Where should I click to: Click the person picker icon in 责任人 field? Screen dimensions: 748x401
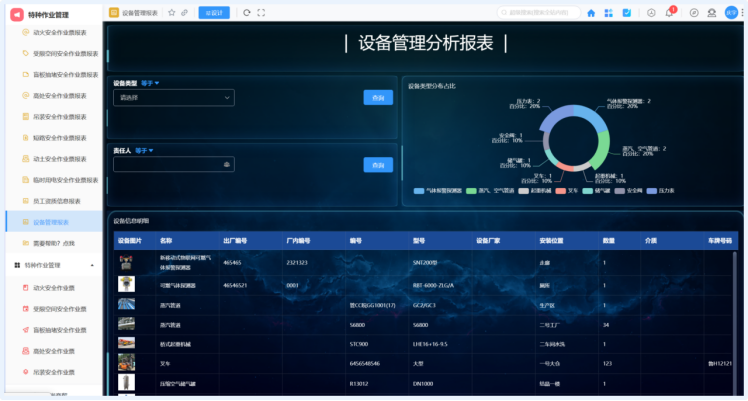227,164
